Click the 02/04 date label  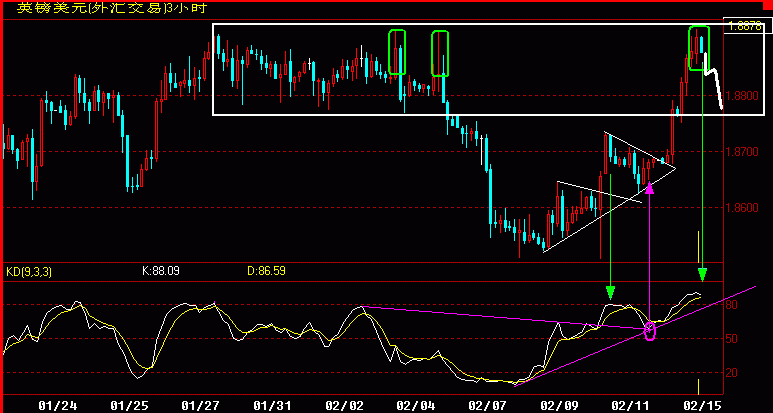[x=416, y=406]
